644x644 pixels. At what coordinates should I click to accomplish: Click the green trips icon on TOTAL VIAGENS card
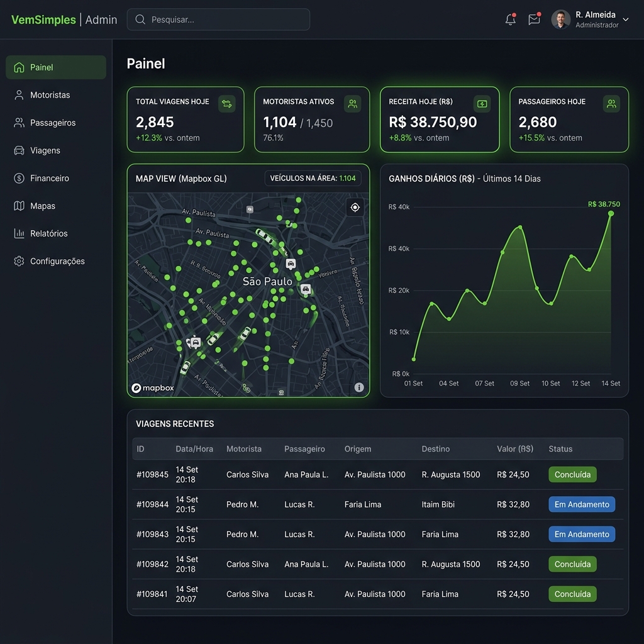click(x=228, y=103)
